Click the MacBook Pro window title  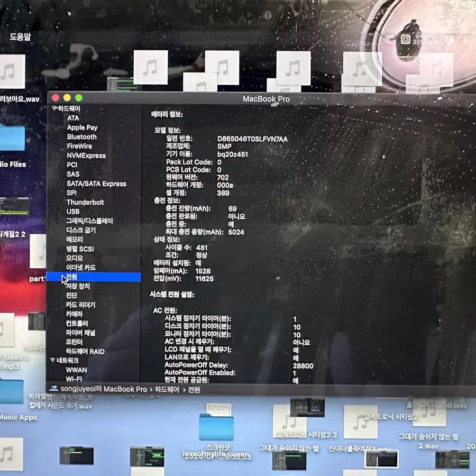coord(266,99)
